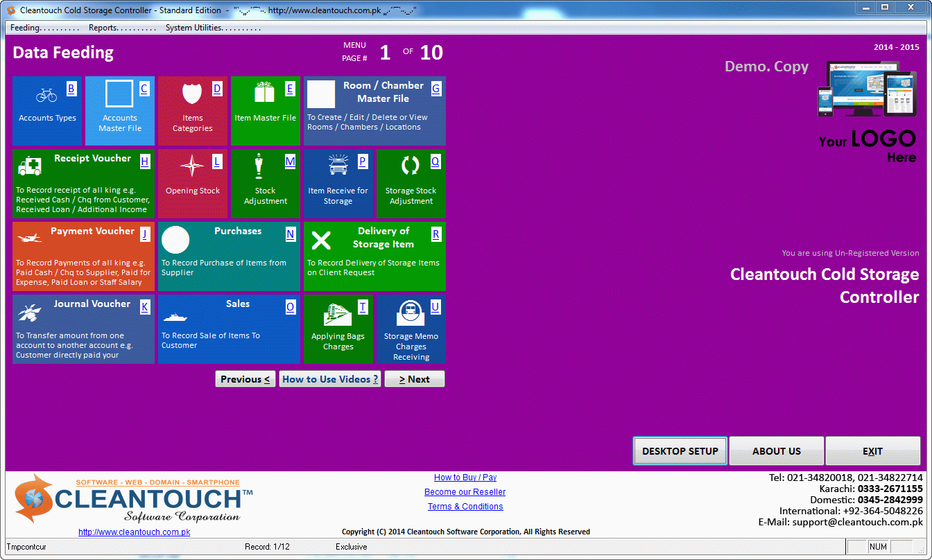Click shortcut letter H on Receipt Voucher

pyautogui.click(x=145, y=161)
